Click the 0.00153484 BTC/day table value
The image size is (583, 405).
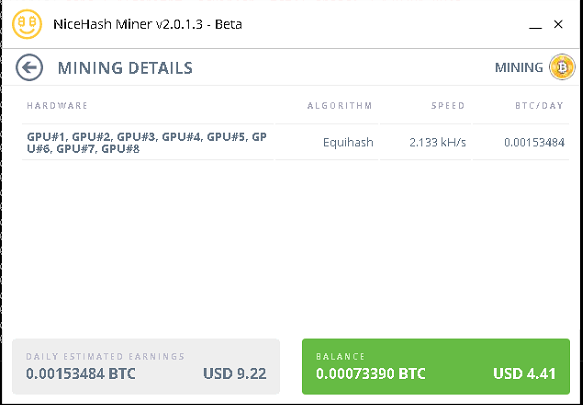click(x=534, y=142)
